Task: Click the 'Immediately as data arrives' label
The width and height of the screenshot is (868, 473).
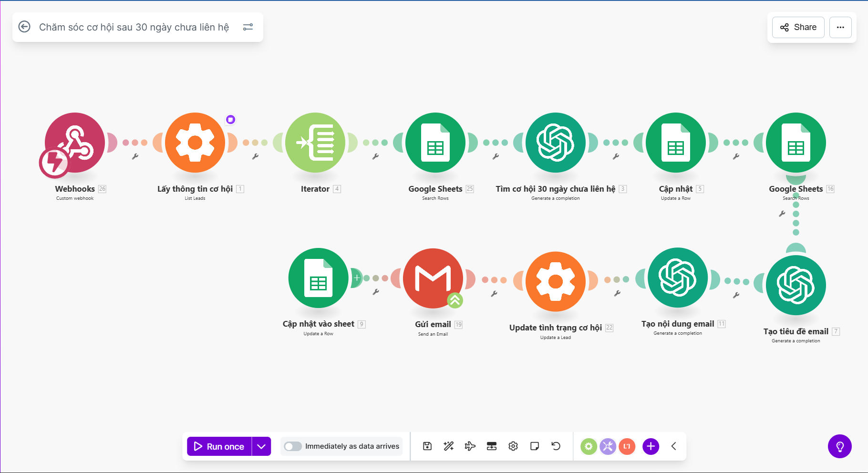Action: click(352, 446)
